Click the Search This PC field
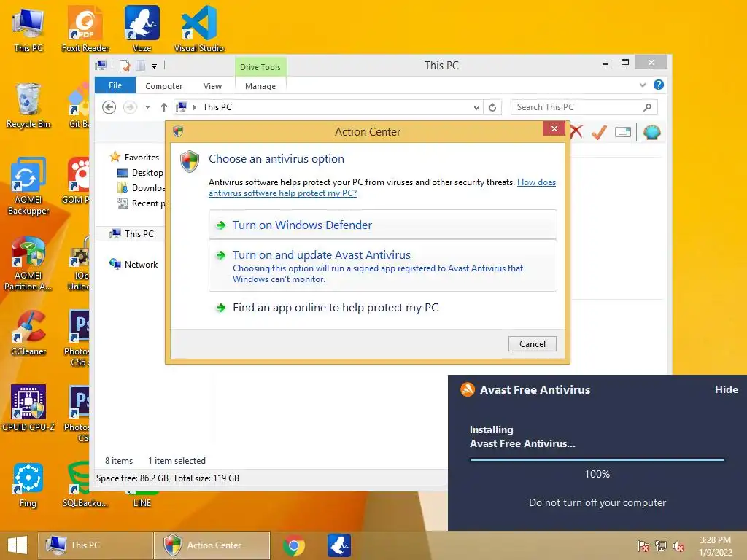 point(584,107)
